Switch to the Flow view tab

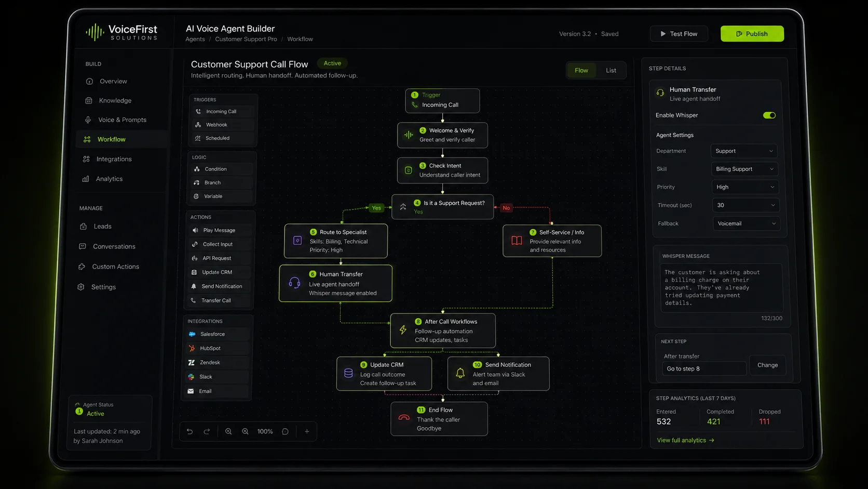(581, 70)
